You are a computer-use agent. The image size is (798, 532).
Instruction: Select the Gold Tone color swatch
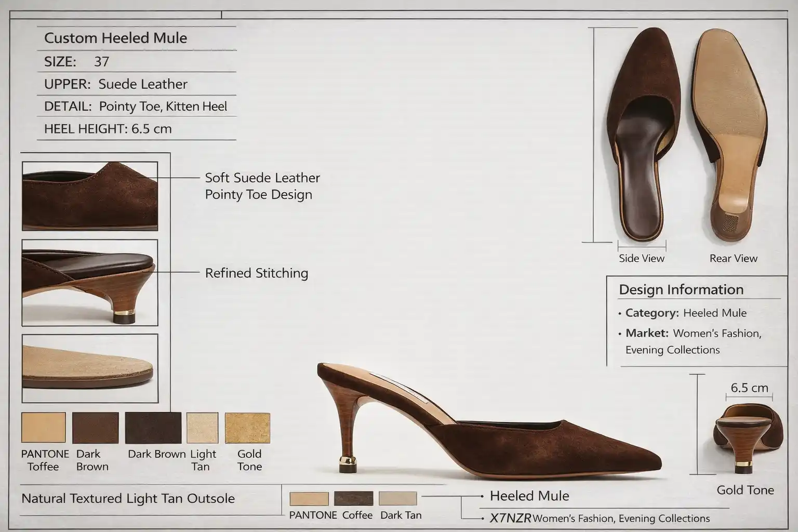247,428
